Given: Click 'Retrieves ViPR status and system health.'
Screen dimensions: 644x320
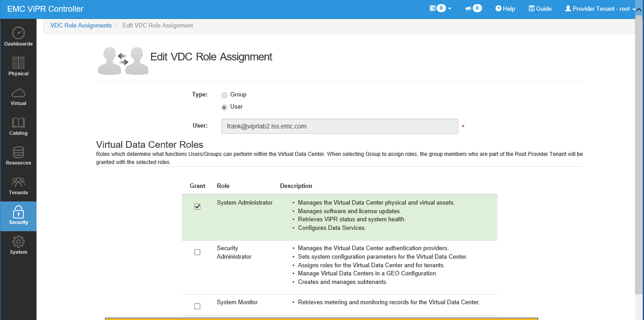Looking at the screenshot, I should click(x=352, y=219).
